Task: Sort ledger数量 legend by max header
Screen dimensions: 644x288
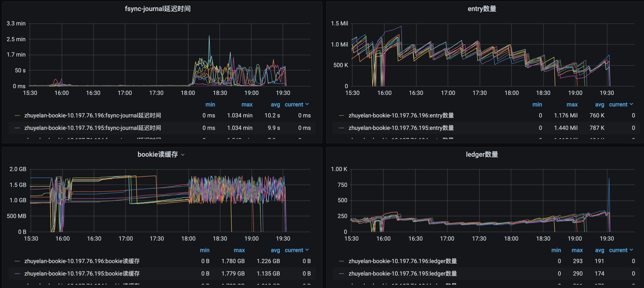Action: 577,250
